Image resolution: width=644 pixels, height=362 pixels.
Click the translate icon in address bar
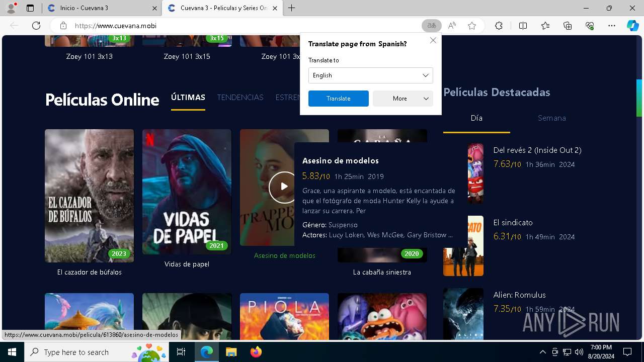(x=432, y=26)
